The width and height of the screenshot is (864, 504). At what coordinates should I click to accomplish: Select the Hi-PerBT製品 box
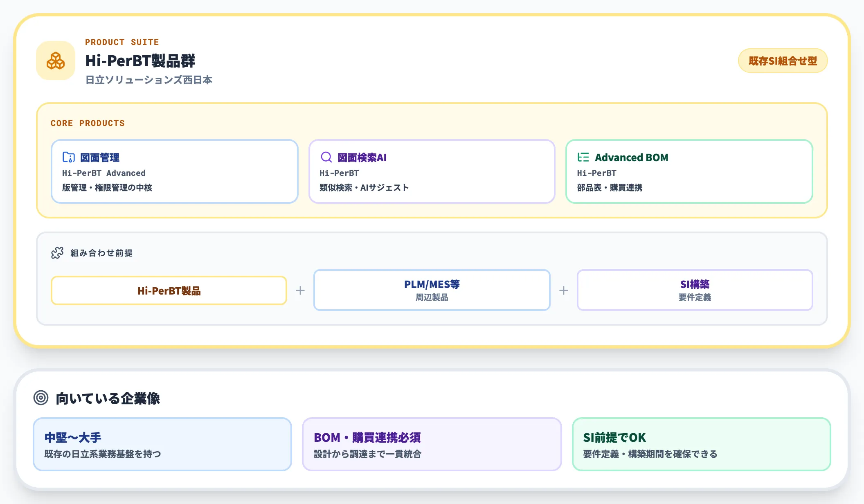tap(169, 290)
